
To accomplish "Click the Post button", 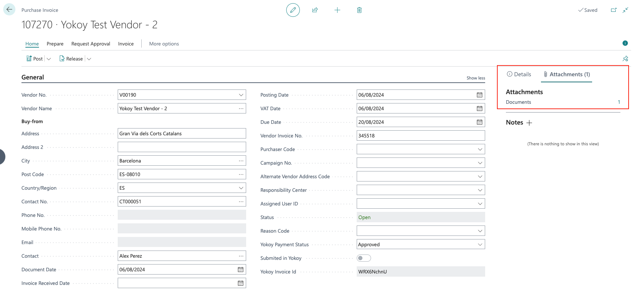I will click(x=35, y=59).
